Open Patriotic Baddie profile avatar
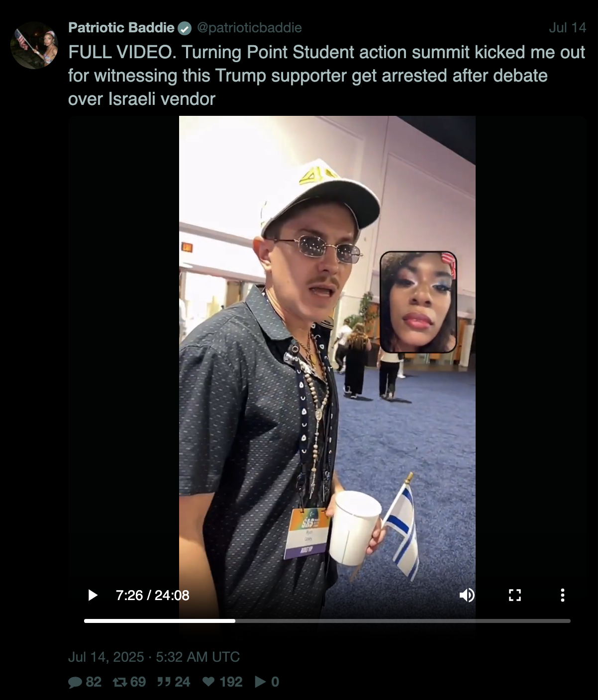The image size is (598, 700). [34, 45]
